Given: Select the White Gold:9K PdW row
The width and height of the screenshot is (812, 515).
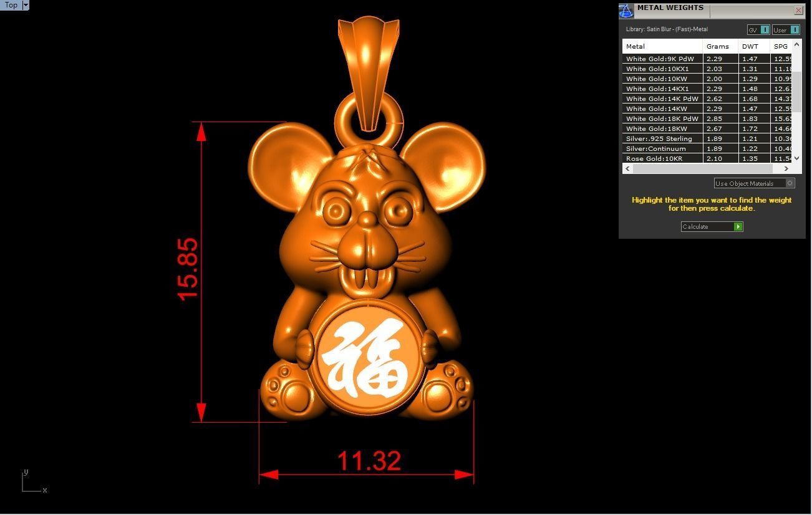Looking at the screenshot, I should click(x=707, y=59).
